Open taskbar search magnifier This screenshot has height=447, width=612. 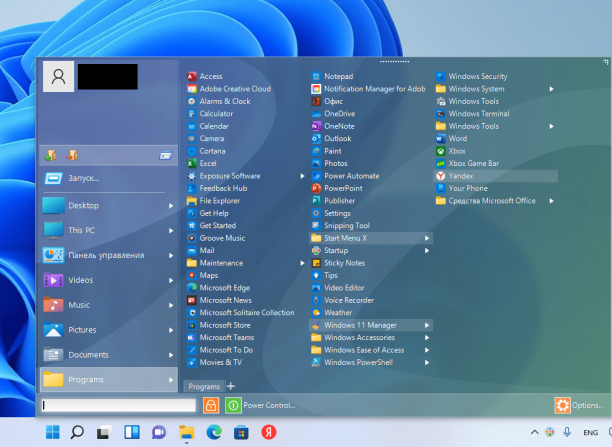tap(77, 432)
